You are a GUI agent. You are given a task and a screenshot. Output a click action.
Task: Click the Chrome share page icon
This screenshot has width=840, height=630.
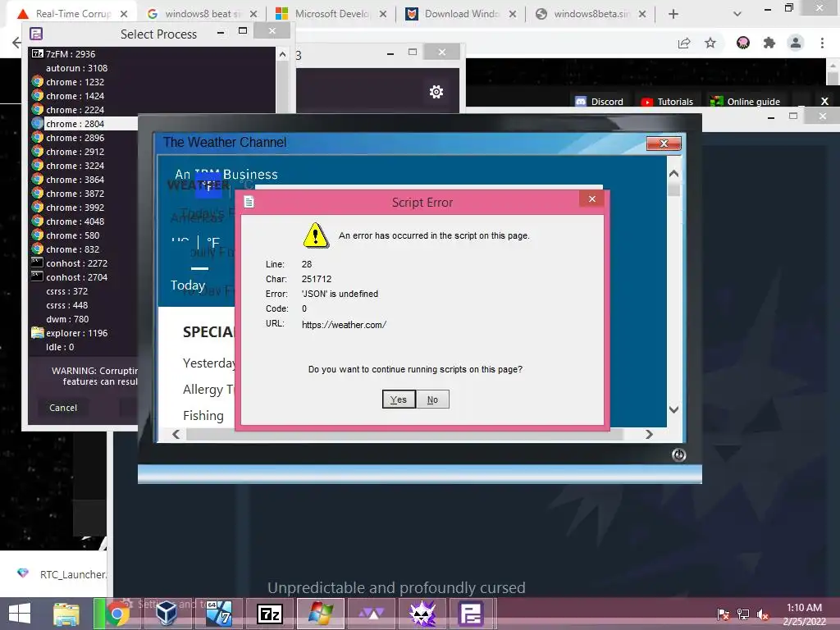click(684, 43)
